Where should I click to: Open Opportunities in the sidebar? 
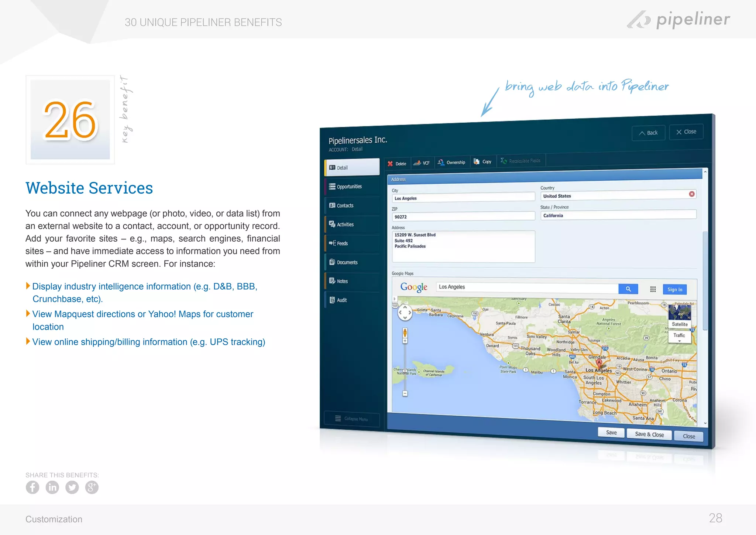[x=352, y=187]
